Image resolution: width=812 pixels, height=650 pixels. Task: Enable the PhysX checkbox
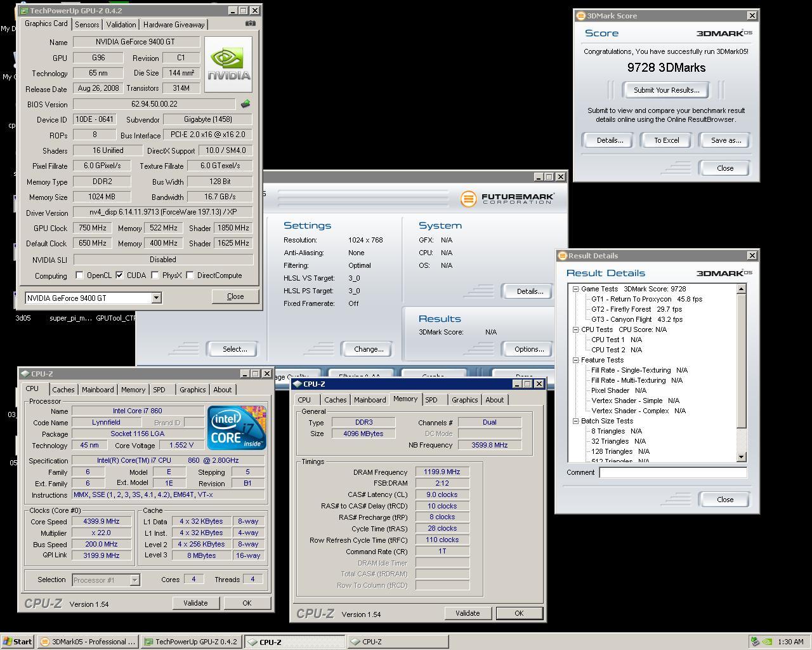point(155,275)
